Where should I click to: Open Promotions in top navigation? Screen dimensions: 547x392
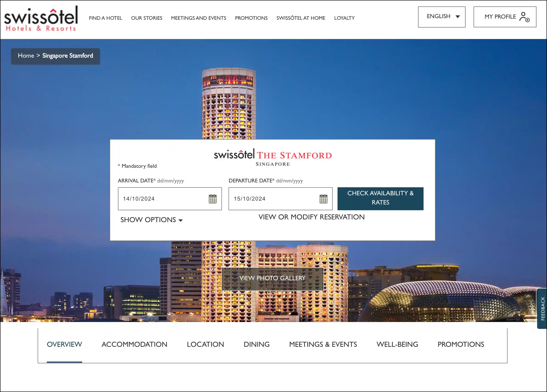point(251,18)
